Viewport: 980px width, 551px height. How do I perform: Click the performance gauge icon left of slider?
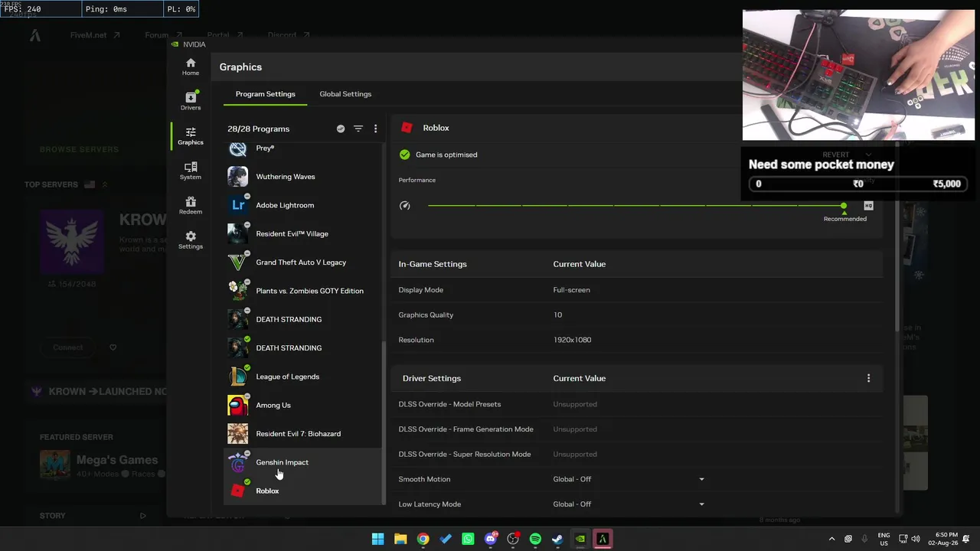[x=405, y=205]
